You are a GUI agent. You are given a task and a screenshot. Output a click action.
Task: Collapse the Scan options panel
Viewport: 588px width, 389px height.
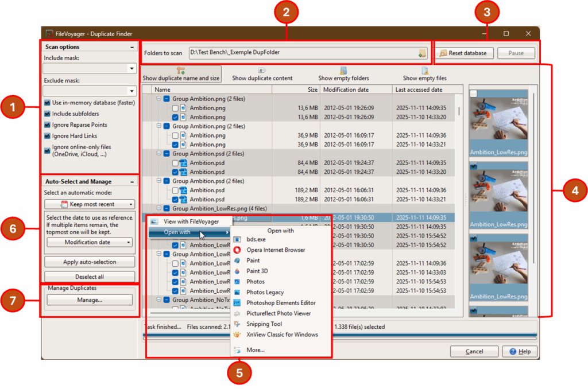click(132, 47)
